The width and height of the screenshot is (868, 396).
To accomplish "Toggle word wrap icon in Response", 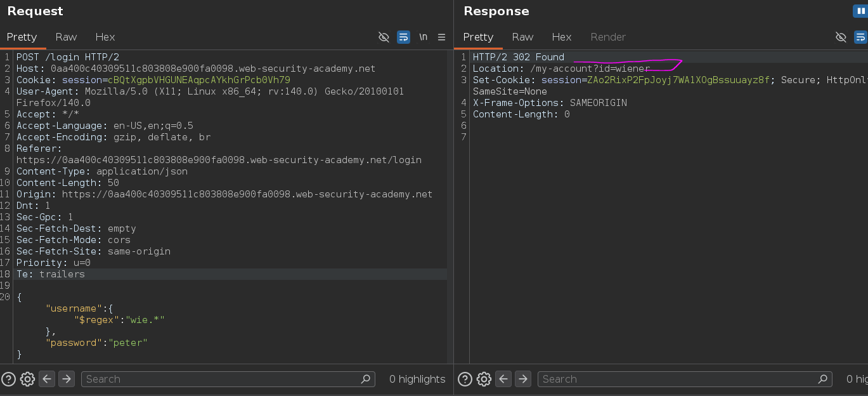I will pyautogui.click(x=860, y=37).
